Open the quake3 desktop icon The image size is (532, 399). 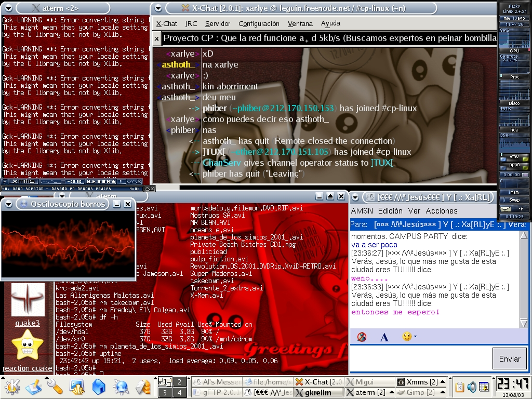(x=28, y=300)
